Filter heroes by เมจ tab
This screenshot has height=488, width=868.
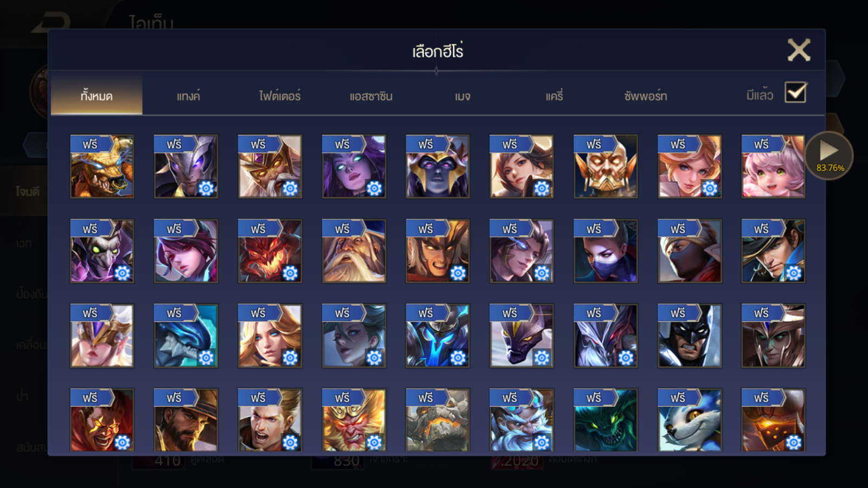coord(462,96)
